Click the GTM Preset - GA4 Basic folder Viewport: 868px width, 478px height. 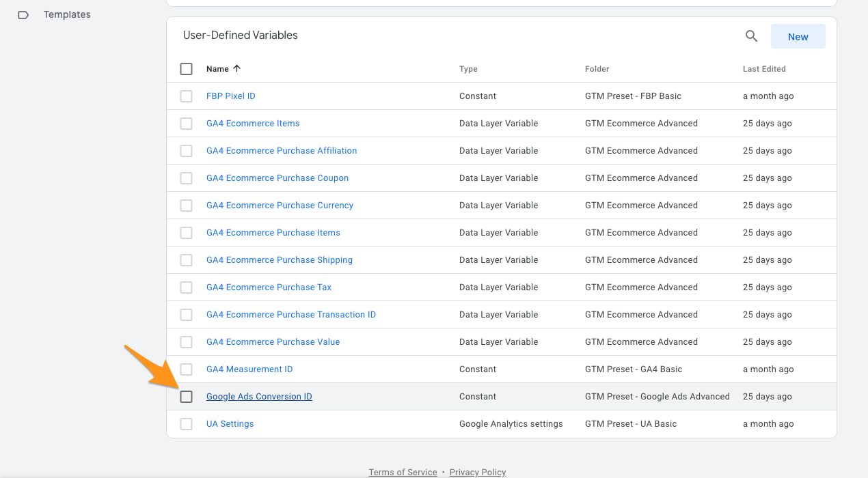634,369
